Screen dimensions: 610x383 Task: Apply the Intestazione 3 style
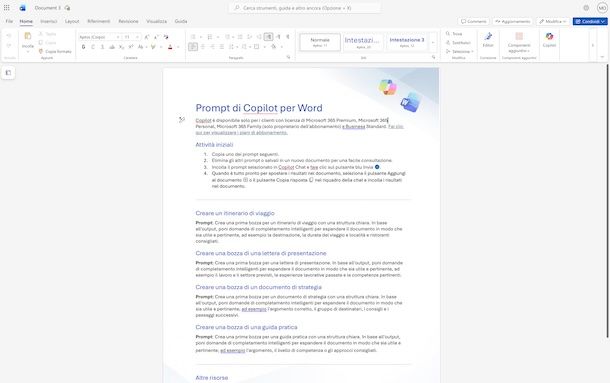(x=407, y=42)
